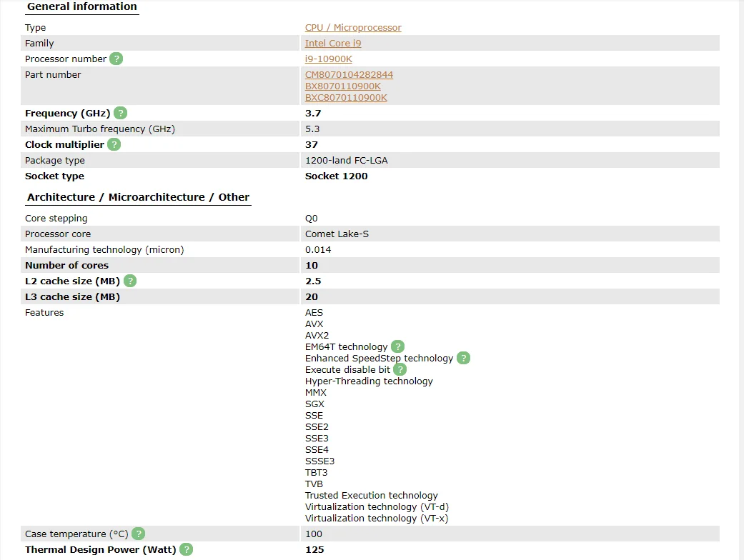Click the TBT3 feature entry
The image size is (744, 560).
tap(316, 472)
